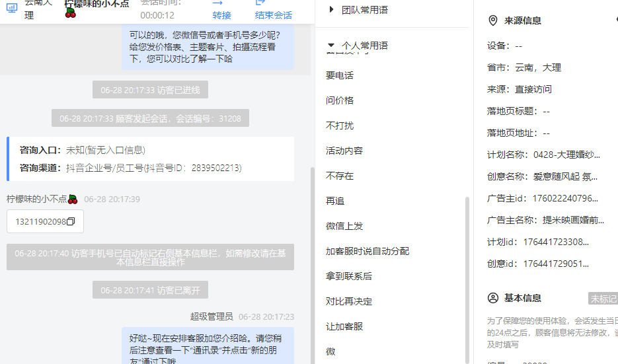
Task: Select the quick phrase 加客服时说自动分配
Action: (x=367, y=251)
